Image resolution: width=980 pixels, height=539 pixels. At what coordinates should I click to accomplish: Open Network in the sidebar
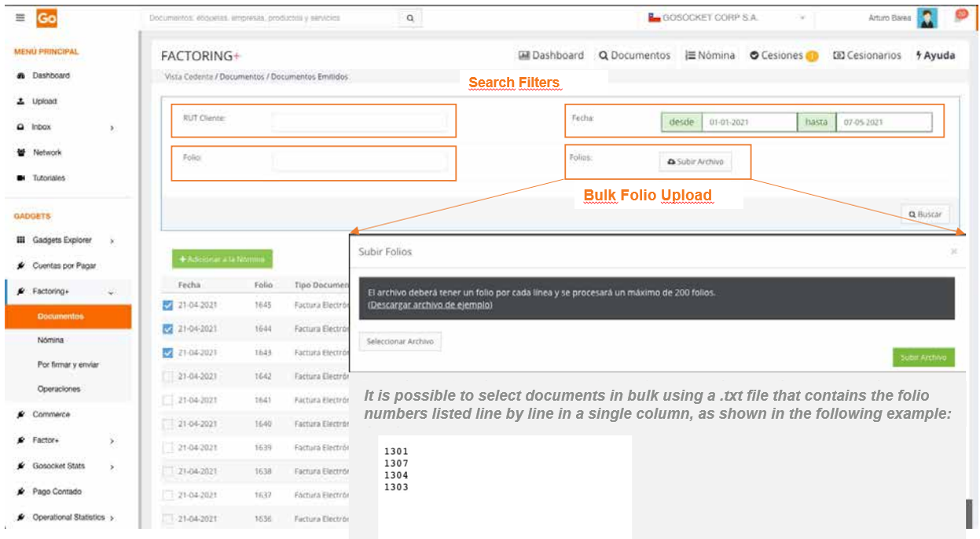pos(46,152)
